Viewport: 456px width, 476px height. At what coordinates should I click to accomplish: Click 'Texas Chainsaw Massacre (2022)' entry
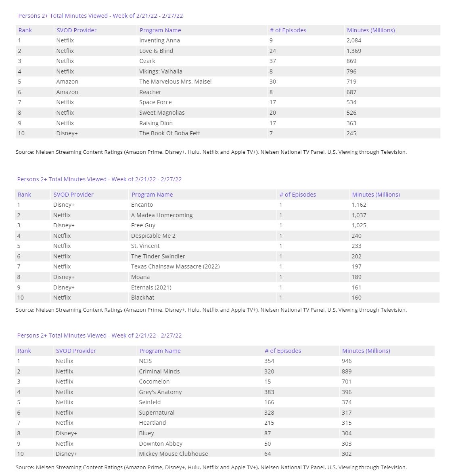point(175,266)
